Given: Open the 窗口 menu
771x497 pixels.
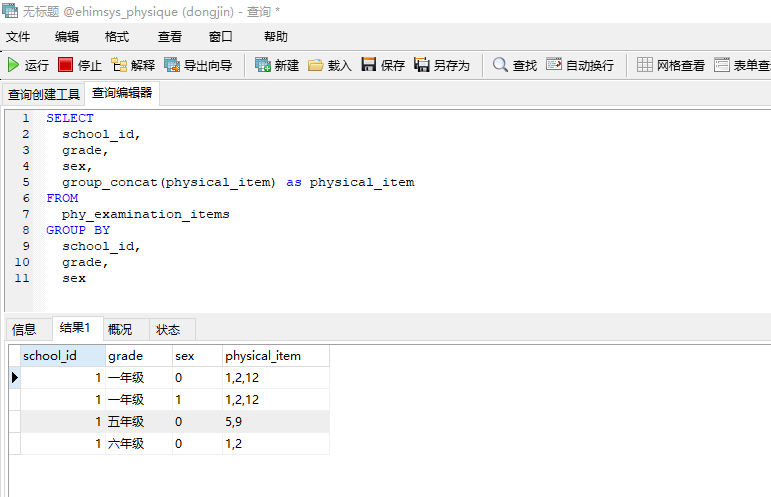Looking at the screenshot, I should [x=220, y=37].
